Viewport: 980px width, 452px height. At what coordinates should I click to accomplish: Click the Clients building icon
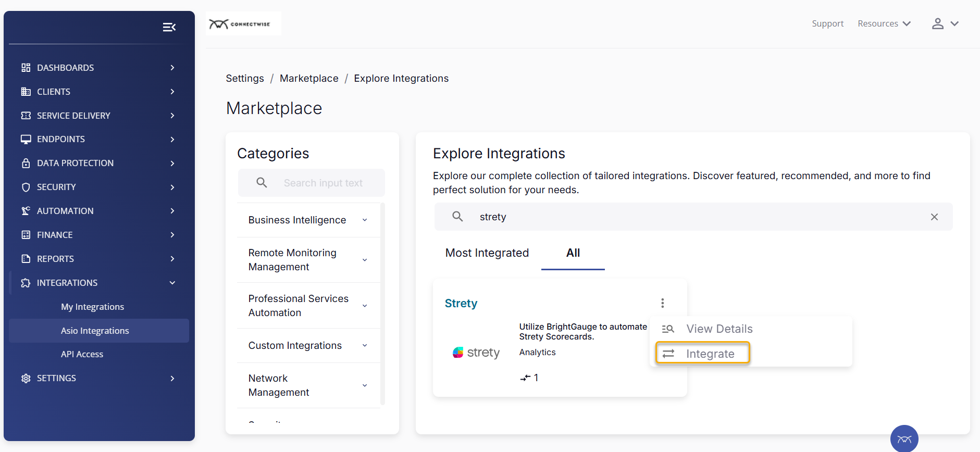click(x=26, y=92)
